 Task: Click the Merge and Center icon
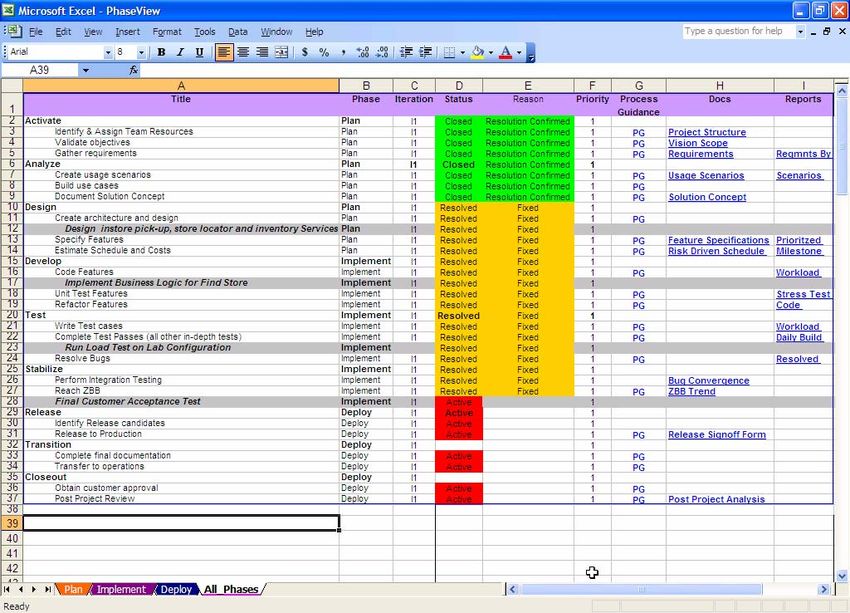click(x=281, y=52)
